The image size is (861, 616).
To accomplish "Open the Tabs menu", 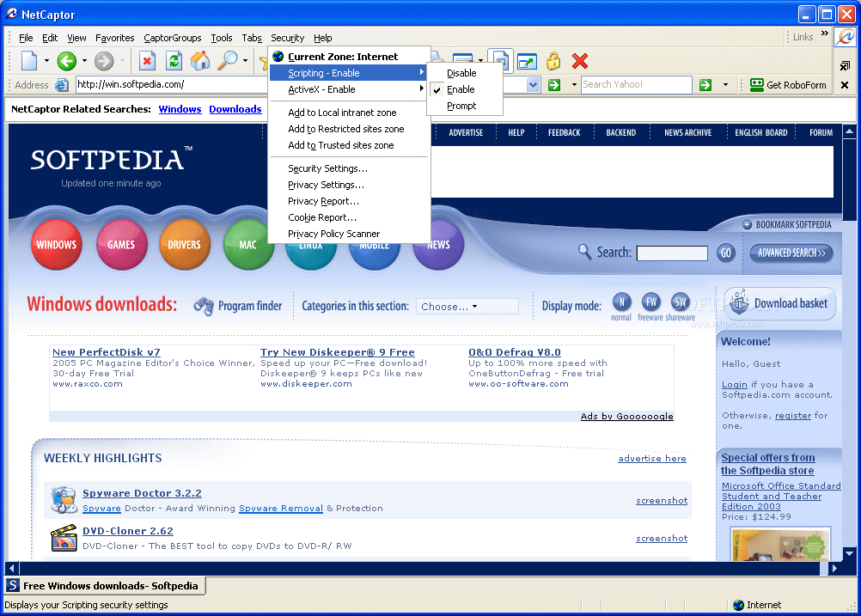I will point(252,38).
